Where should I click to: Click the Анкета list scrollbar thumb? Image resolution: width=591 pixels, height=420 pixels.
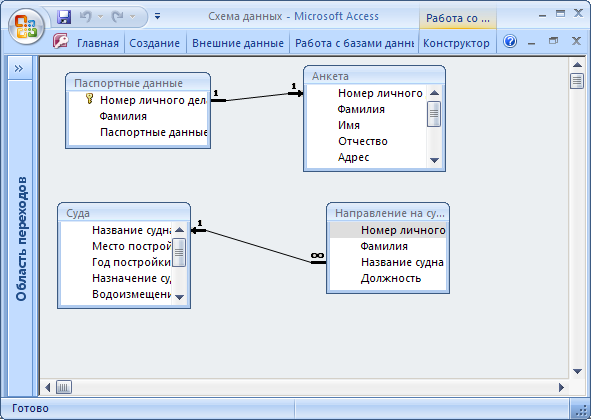(434, 113)
